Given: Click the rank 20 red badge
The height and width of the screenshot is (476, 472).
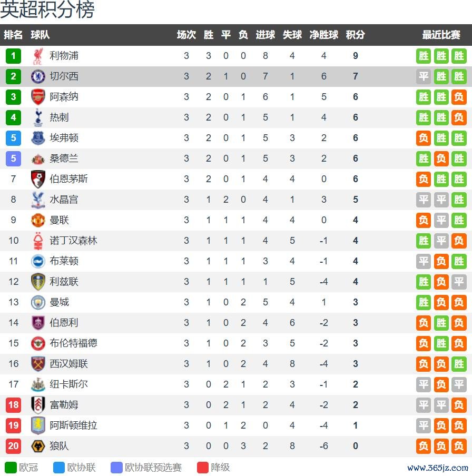Looking at the screenshot, I should coord(13,446).
